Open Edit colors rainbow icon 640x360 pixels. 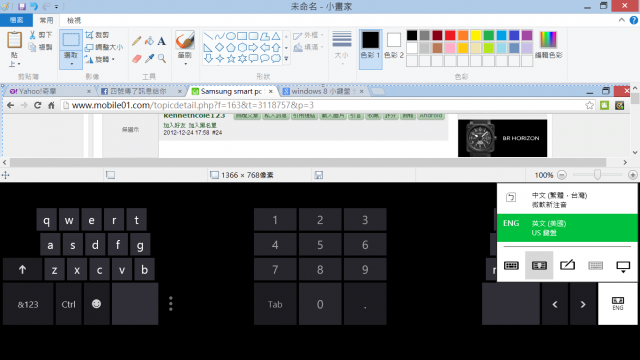pos(548,40)
